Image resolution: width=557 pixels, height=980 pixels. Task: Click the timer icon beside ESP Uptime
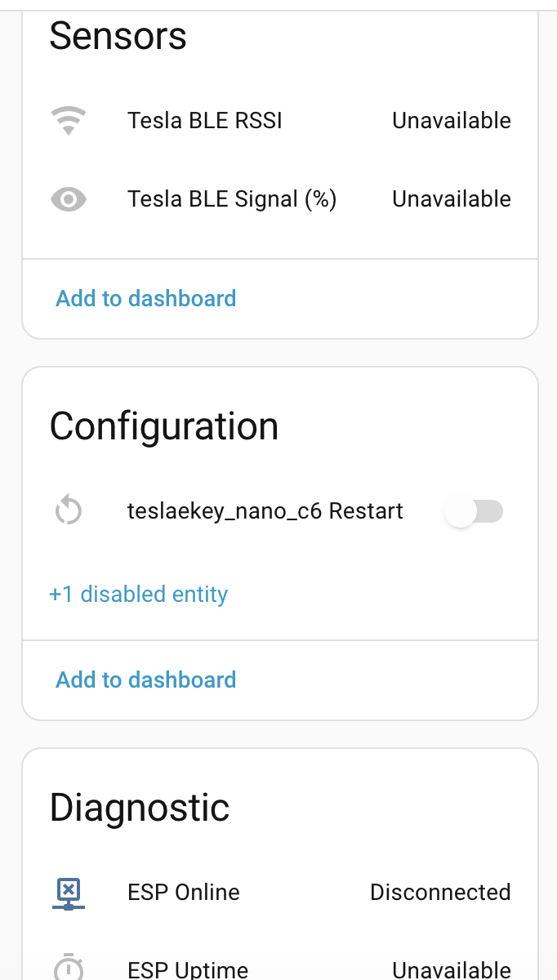coord(69,969)
